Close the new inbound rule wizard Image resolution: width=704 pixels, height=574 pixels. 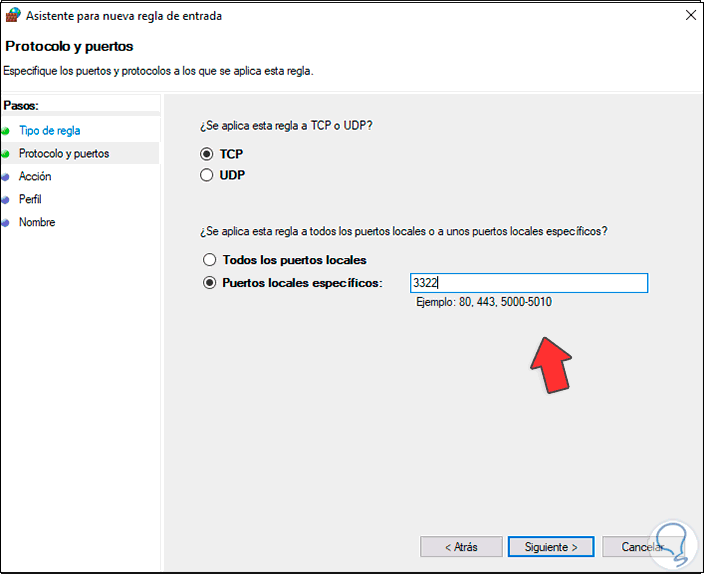690,16
